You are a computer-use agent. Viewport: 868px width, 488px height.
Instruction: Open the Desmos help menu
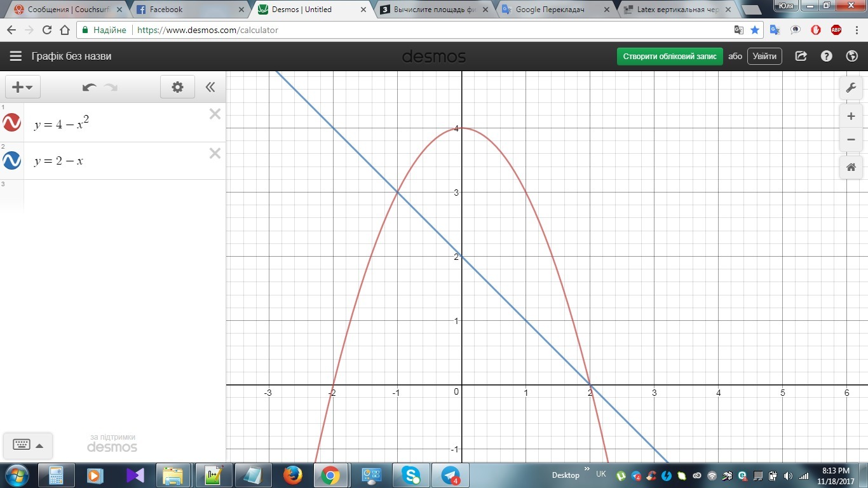(826, 56)
